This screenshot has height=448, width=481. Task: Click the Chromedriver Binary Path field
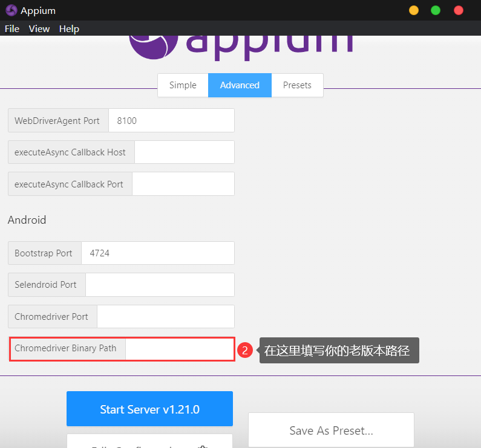click(x=179, y=349)
